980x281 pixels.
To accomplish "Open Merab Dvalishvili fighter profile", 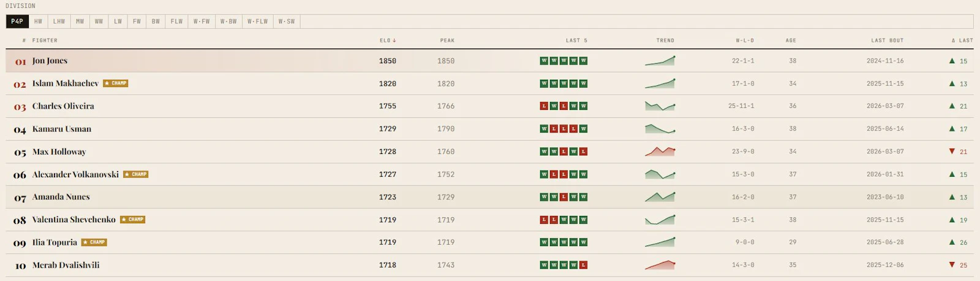I will 66,265.
